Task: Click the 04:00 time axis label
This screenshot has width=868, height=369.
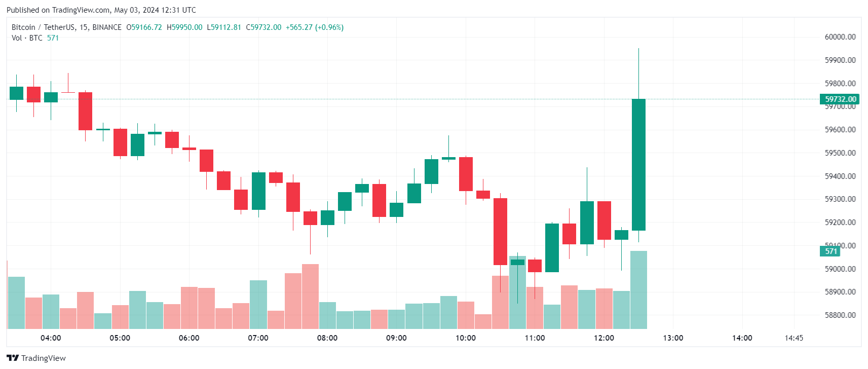Action: 51,338
